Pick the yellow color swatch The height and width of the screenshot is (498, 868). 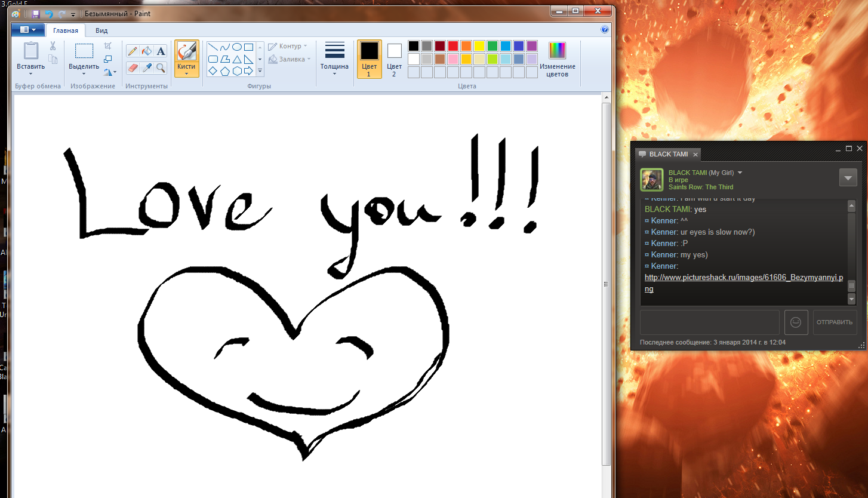tap(479, 46)
